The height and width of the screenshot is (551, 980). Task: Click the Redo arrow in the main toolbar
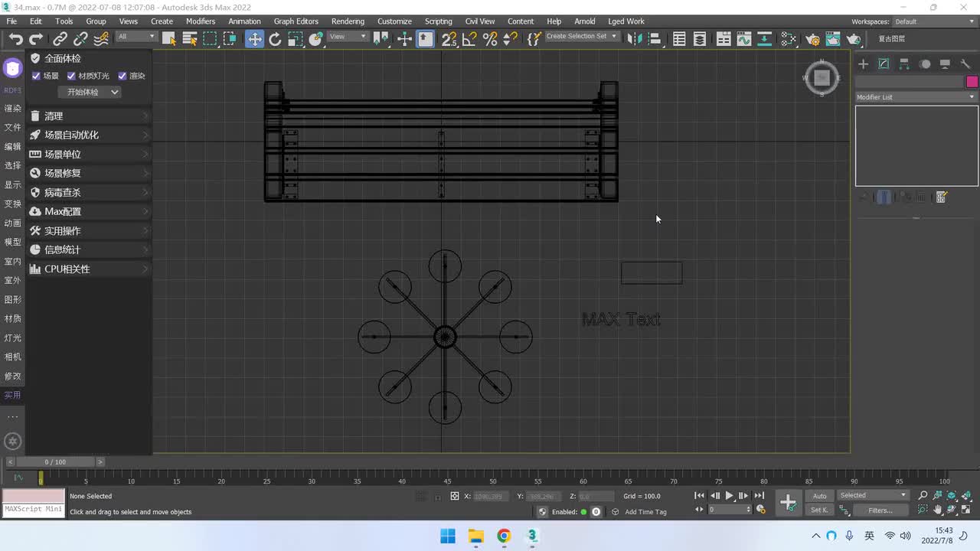(x=35, y=39)
